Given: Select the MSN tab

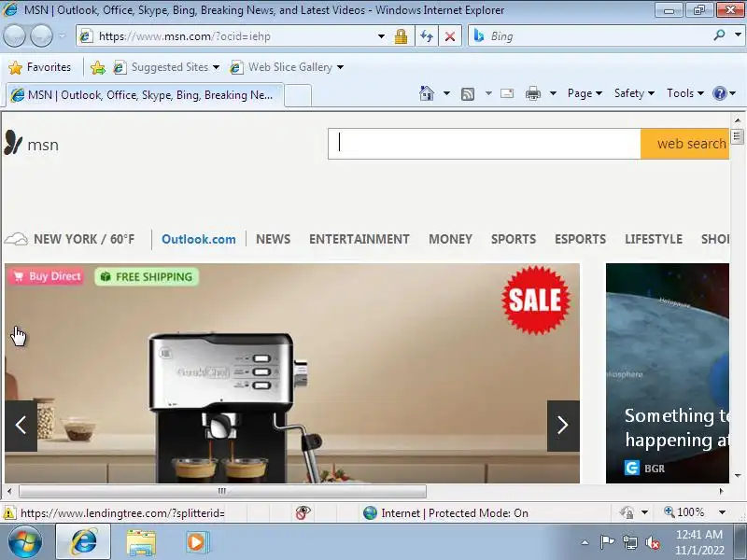Looking at the screenshot, I should (146, 95).
